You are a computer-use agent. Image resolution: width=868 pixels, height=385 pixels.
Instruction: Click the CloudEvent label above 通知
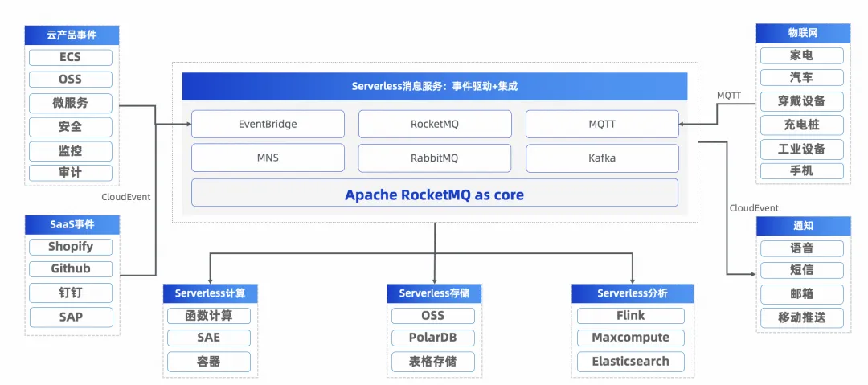point(753,208)
